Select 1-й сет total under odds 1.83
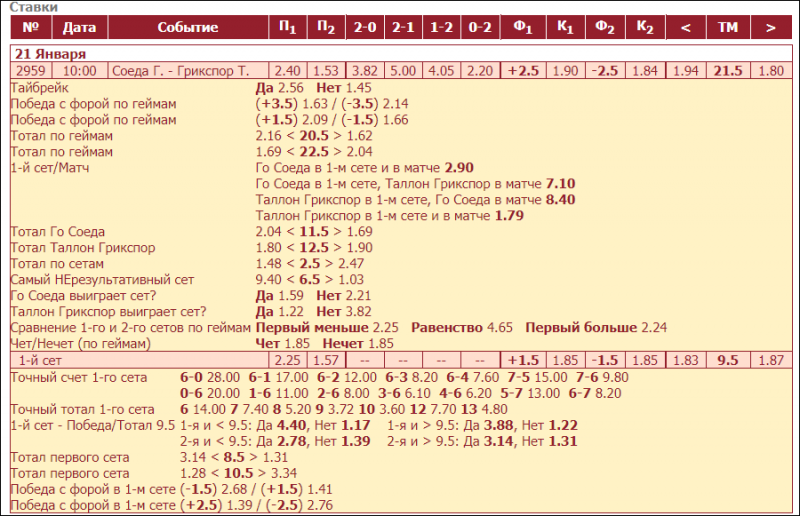The height and width of the screenshot is (516, 800). [686, 360]
